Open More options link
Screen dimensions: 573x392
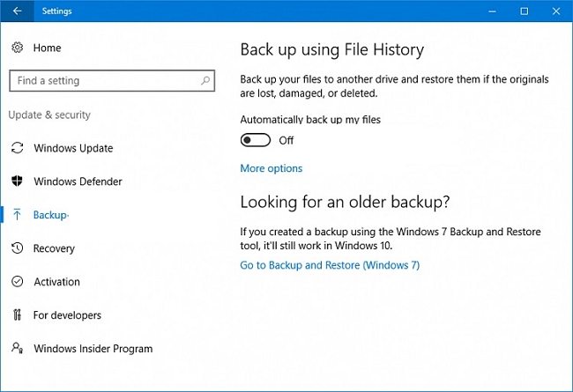tap(272, 168)
